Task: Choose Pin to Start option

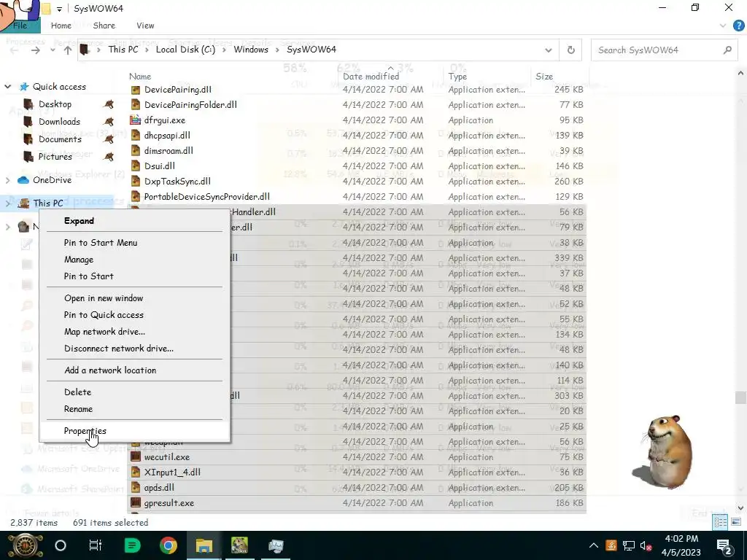Action: coord(88,276)
